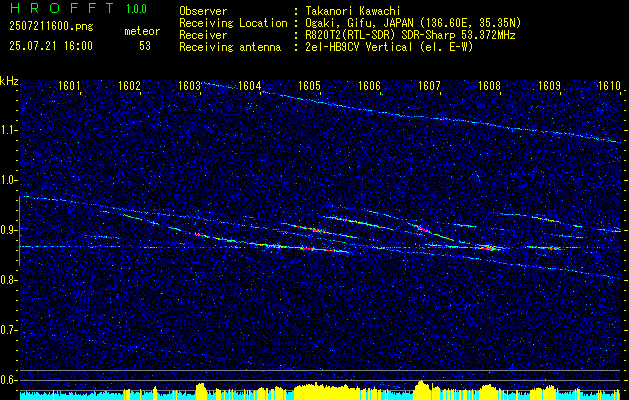Click the 1605 time marker
The height and width of the screenshot is (400, 629).
pos(309,86)
